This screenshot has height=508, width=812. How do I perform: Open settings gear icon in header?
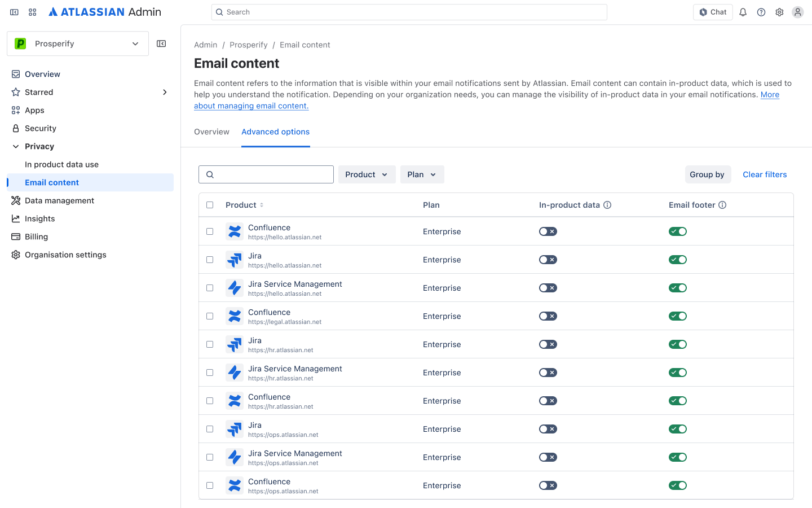(779, 12)
